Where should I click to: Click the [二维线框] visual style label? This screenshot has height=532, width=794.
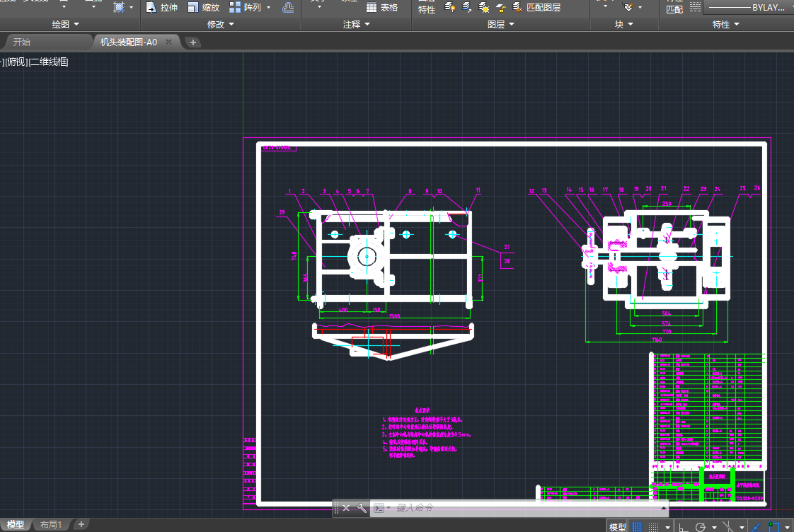coord(48,62)
